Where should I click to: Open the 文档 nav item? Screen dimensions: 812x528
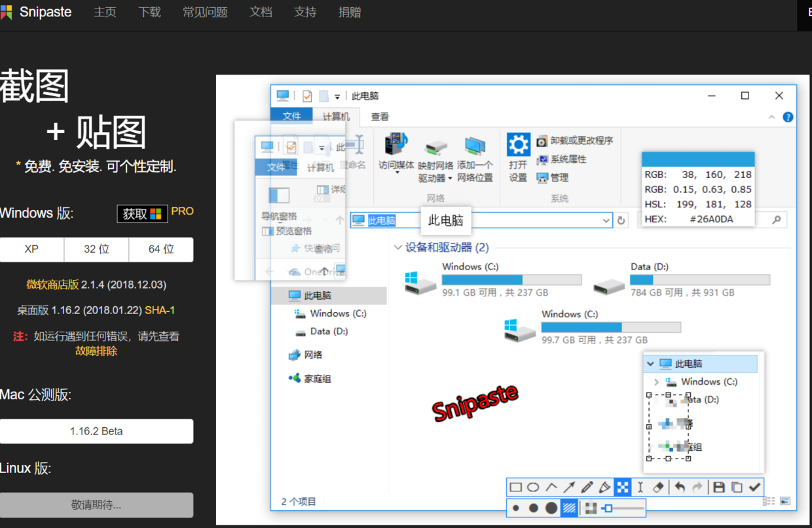261,12
